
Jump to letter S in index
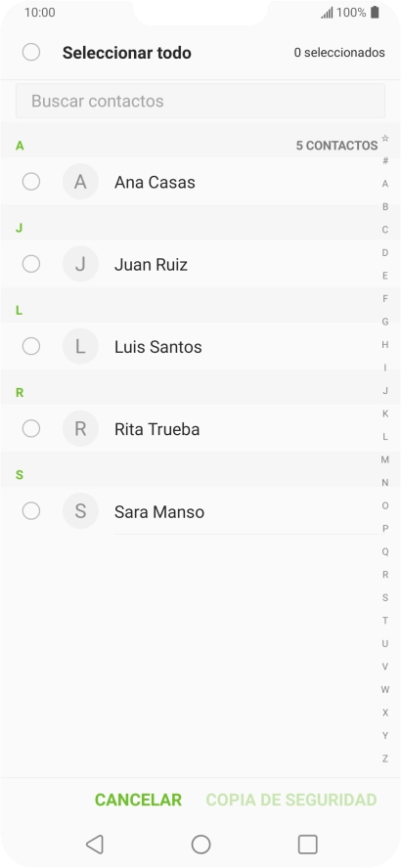(385, 598)
